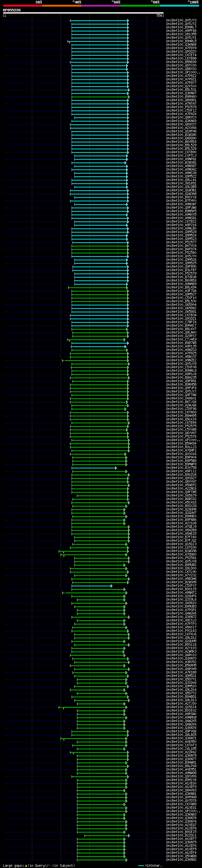Screen dimensions: 202x868
Task: Click the yellow gap marker on the A9NZE2 row
Action: [x=63, y=361]
